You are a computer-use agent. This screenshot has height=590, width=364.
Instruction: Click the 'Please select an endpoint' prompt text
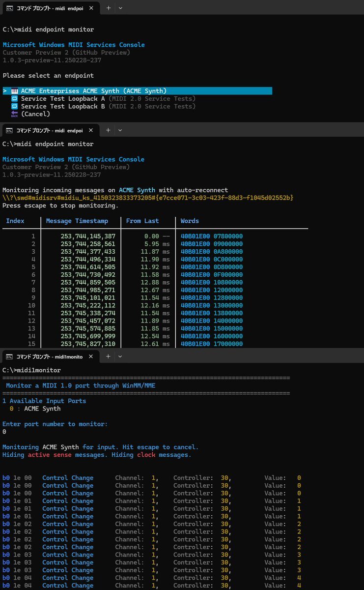click(x=48, y=76)
